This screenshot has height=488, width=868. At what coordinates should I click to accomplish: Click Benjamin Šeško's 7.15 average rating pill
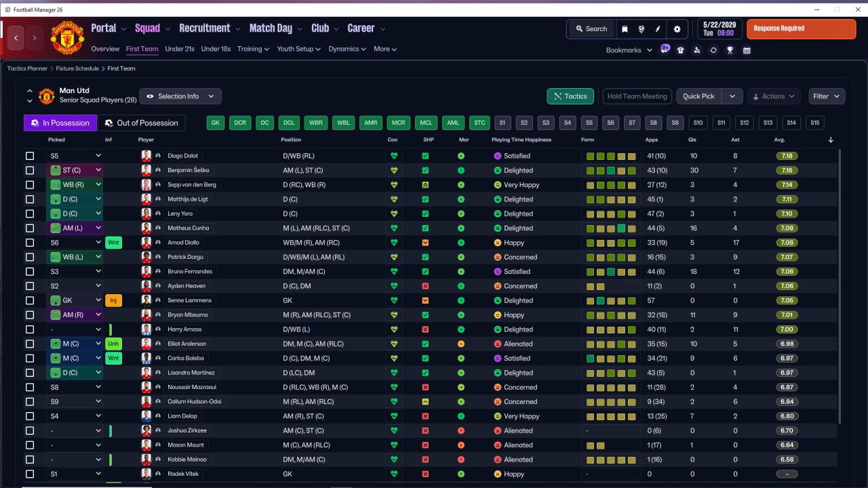click(787, 171)
